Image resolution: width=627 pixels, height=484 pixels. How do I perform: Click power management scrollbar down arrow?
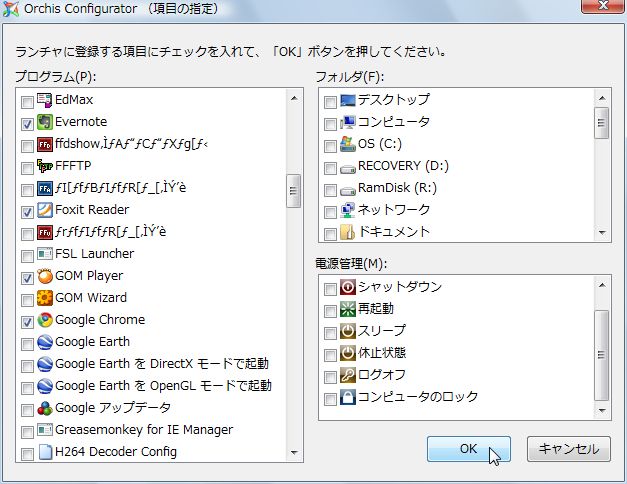coord(602,410)
